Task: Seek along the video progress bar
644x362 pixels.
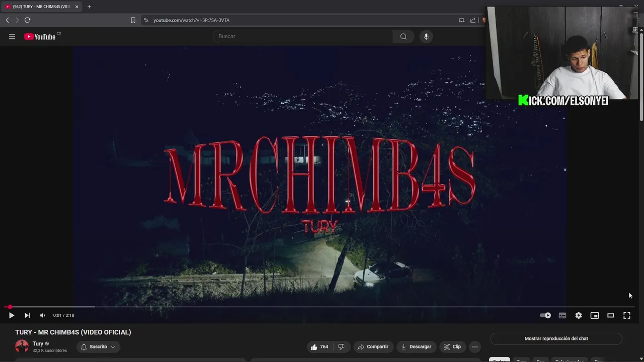Action: (320, 307)
